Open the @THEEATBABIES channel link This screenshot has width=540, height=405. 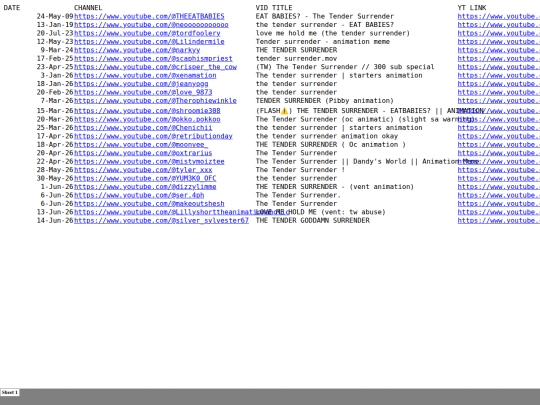[x=149, y=16]
